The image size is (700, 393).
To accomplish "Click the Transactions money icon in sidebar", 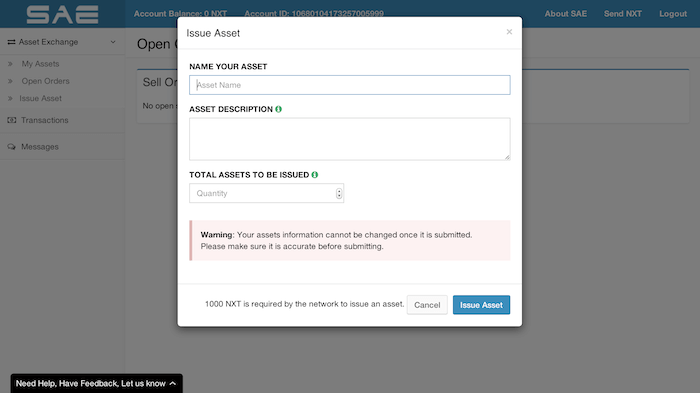I will click(12, 120).
